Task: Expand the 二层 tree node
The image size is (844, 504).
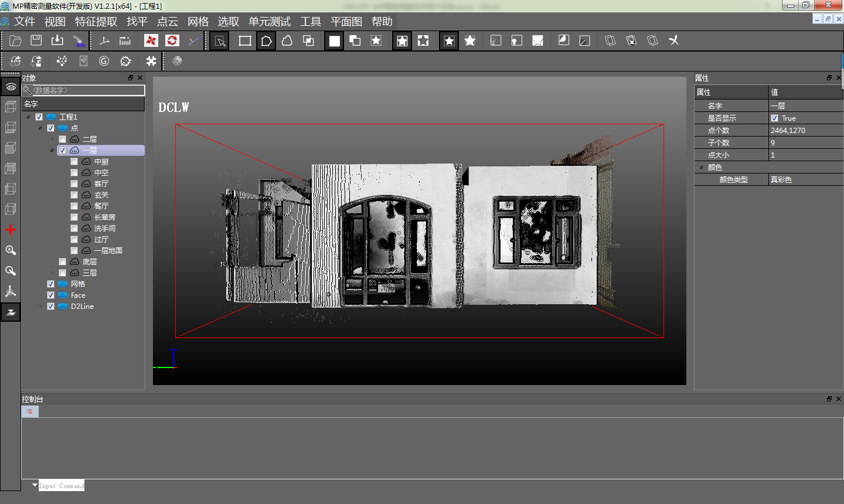Action: (x=52, y=139)
